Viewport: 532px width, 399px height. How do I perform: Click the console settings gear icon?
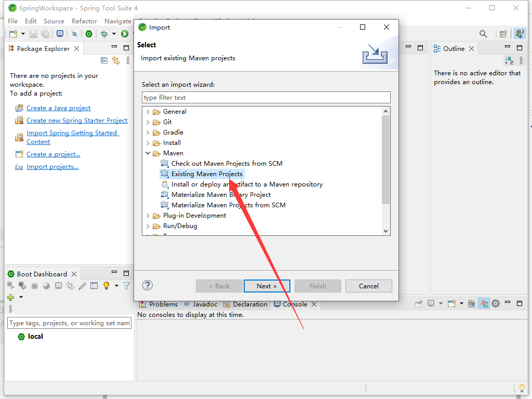coord(496,303)
